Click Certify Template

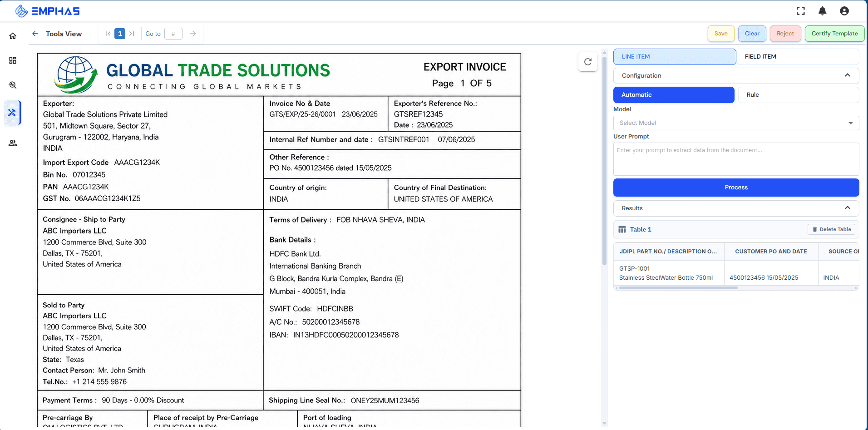coord(834,34)
